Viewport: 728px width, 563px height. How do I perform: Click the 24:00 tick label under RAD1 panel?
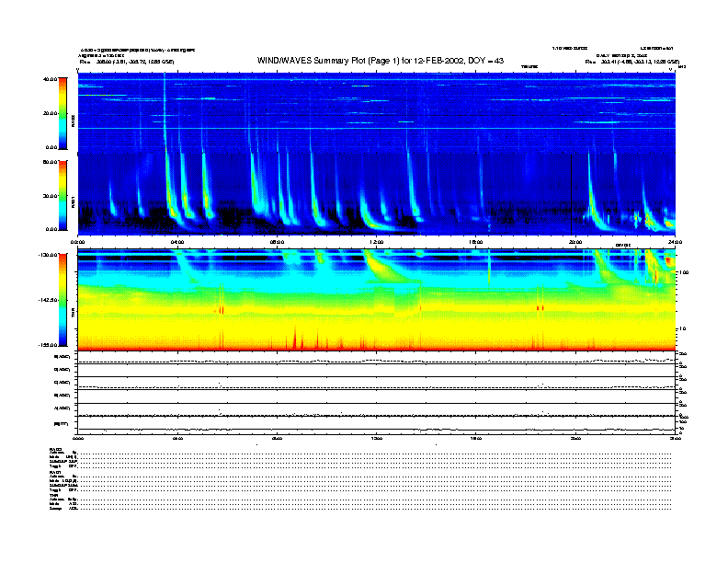(675, 242)
